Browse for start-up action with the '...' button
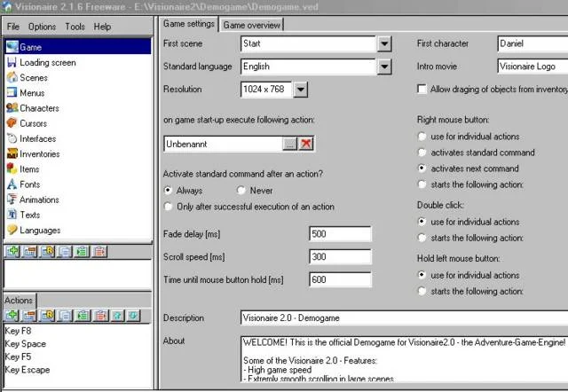Image resolution: width=568 pixels, height=392 pixels. [289, 144]
